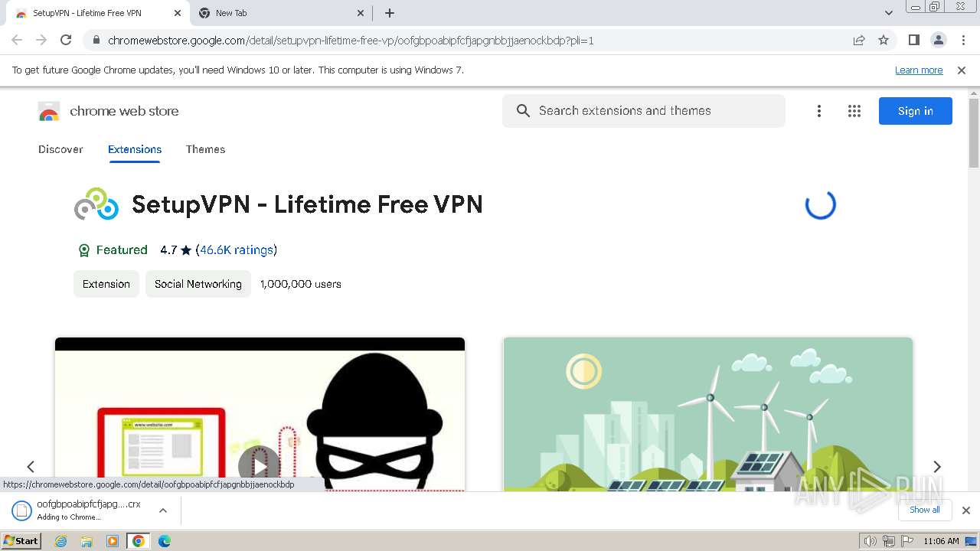Open the tab search dropdown arrow
Screen dimensions: 980x551
point(889,13)
